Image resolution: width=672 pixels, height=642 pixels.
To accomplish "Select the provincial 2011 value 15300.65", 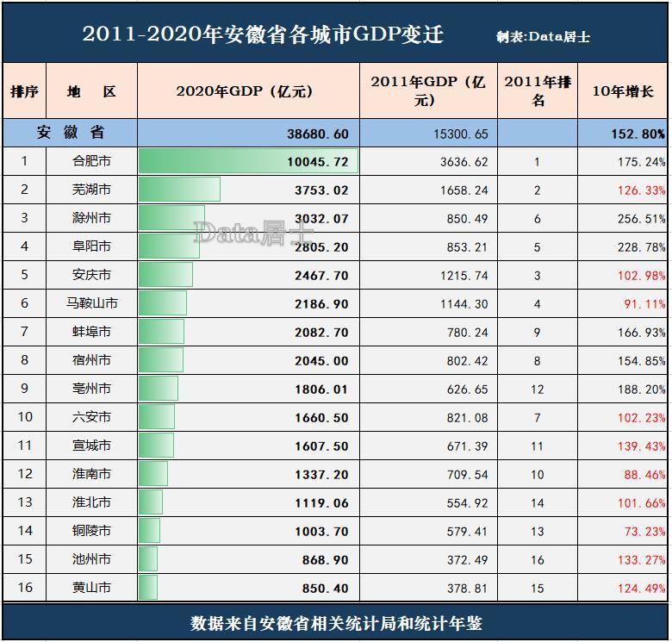I will (x=461, y=134).
